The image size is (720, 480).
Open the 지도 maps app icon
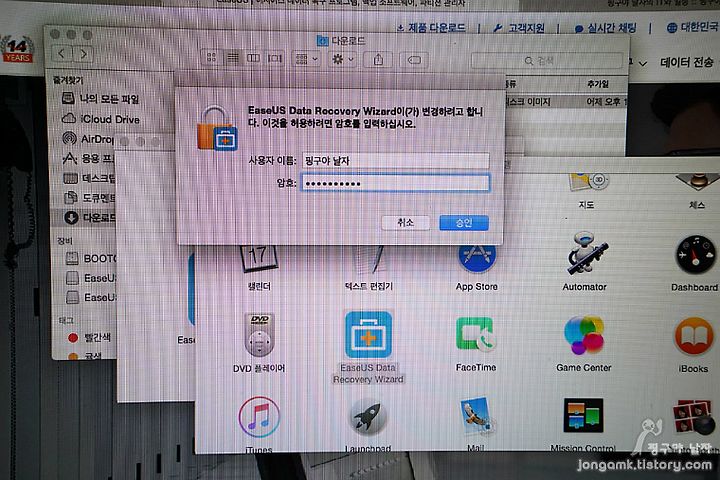click(x=587, y=183)
